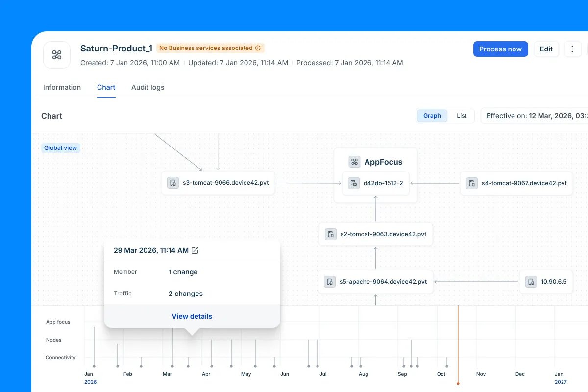This screenshot has width=588, height=392.
Task: Click the s5-apache-9064 node icon
Action: point(330,282)
